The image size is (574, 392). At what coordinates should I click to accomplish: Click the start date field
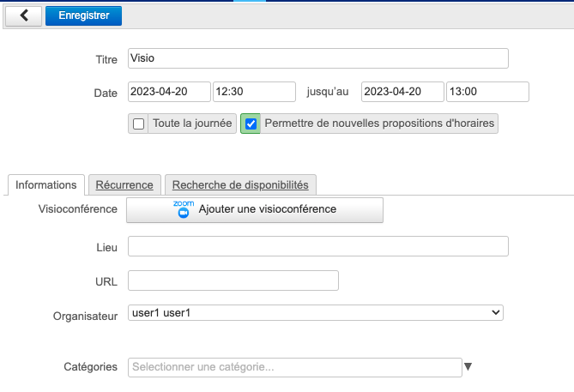click(169, 92)
